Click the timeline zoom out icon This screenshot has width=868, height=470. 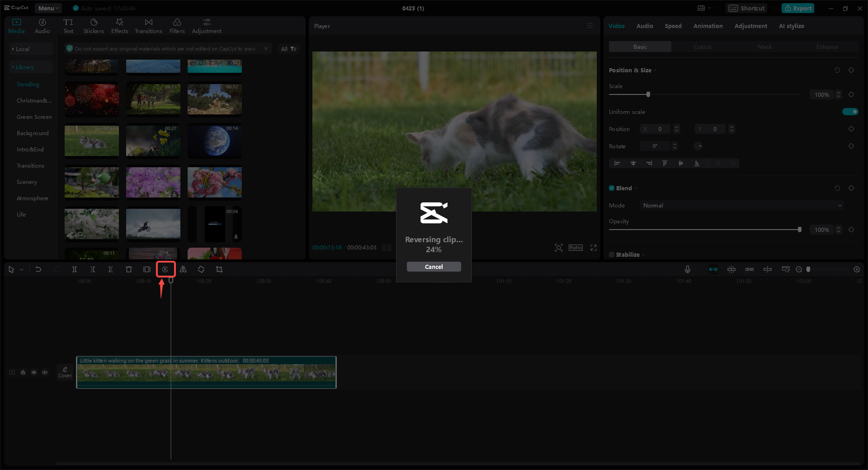coord(799,269)
